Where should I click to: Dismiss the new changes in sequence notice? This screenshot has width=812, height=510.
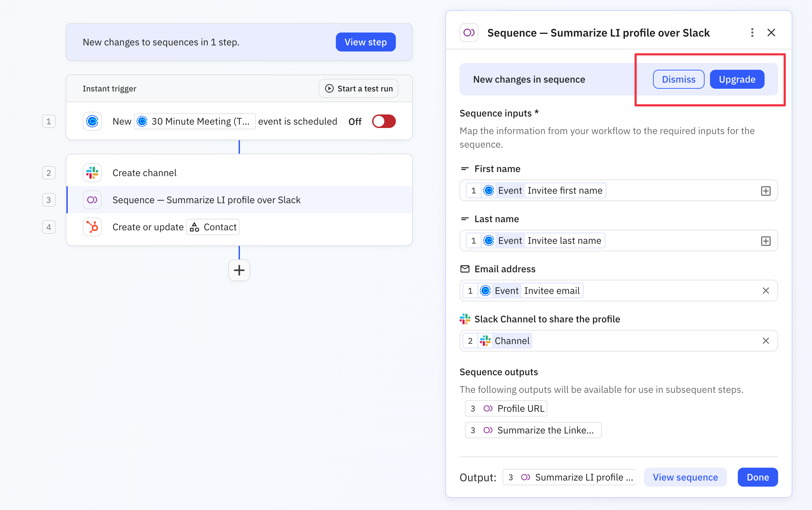pos(678,79)
